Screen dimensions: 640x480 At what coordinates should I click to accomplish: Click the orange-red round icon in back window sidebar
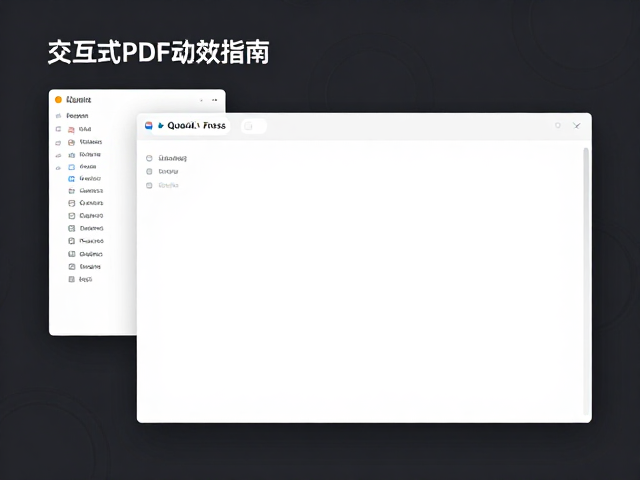tap(71, 142)
